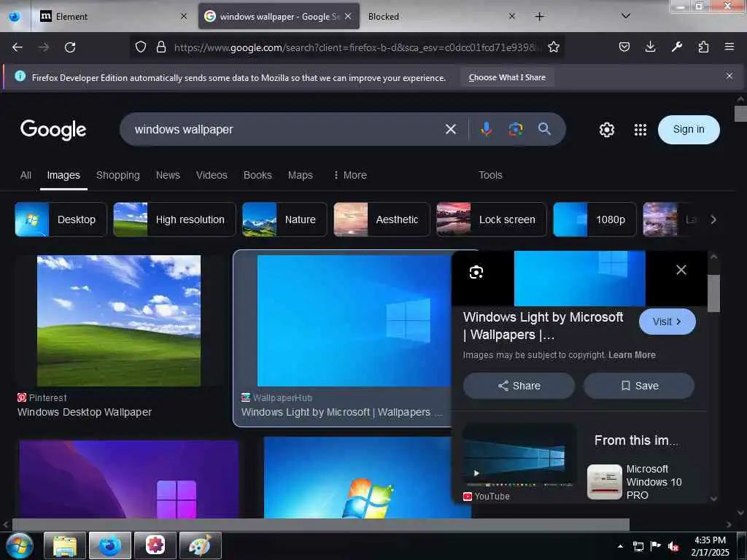This screenshot has height=560, width=747.
Task: Open the Learn More copyright link
Action: [632, 355]
